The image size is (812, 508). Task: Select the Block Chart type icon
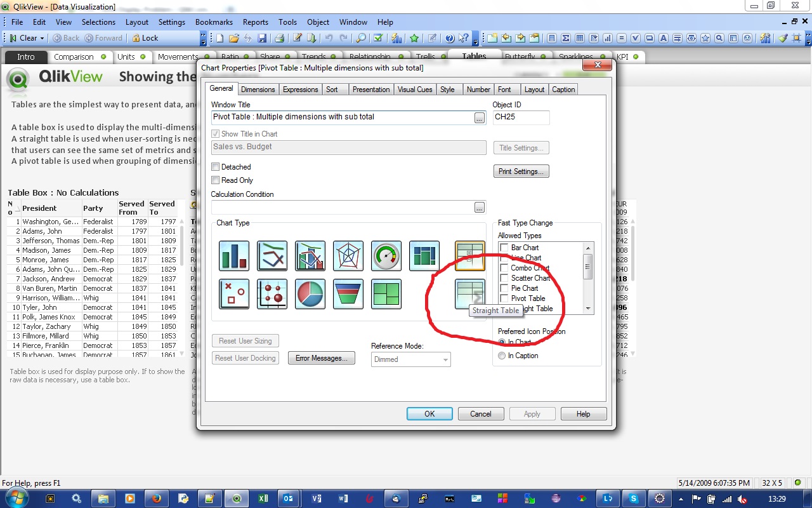coord(386,294)
